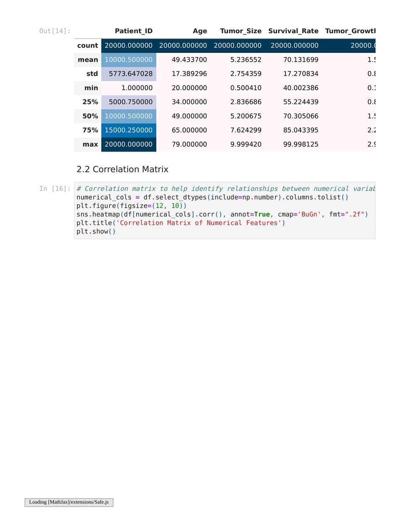
Task: Click Survival_Rate std value 17.270834
Action: [x=301, y=73]
